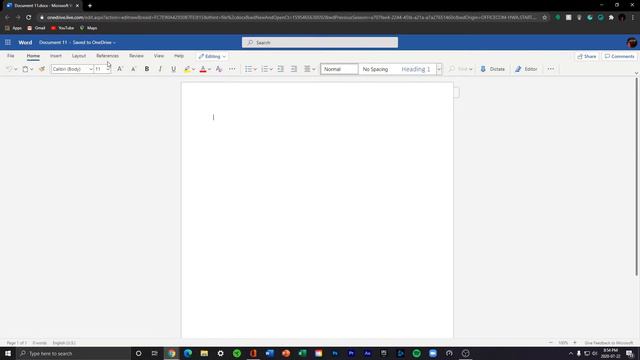Toggle bold formatting

tap(147, 69)
